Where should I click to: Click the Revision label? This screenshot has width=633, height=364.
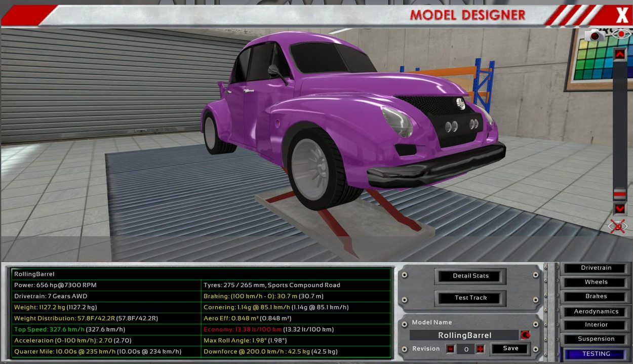coord(426,349)
